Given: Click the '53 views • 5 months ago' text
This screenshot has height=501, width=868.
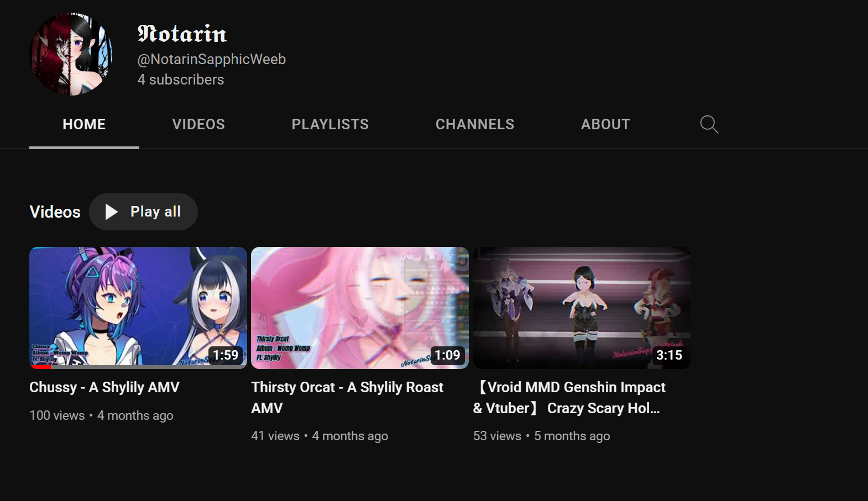Looking at the screenshot, I should click(x=541, y=436).
